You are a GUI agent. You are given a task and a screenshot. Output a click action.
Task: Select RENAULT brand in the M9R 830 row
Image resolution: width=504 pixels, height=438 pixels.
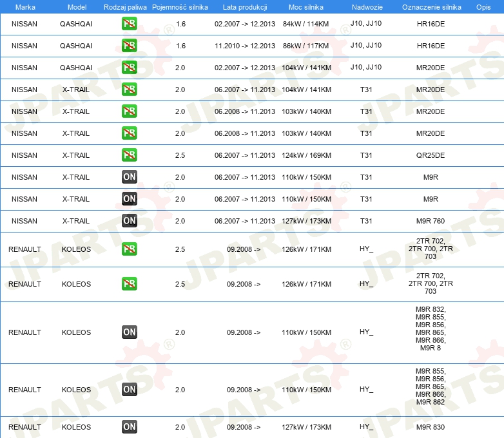click(x=24, y=427)
